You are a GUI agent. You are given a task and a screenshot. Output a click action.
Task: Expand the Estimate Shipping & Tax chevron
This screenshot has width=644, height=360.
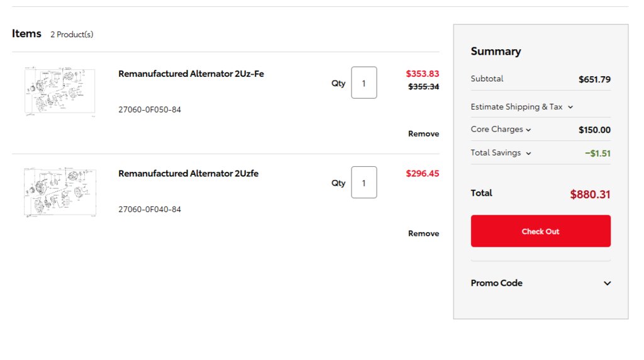(570, 107)
